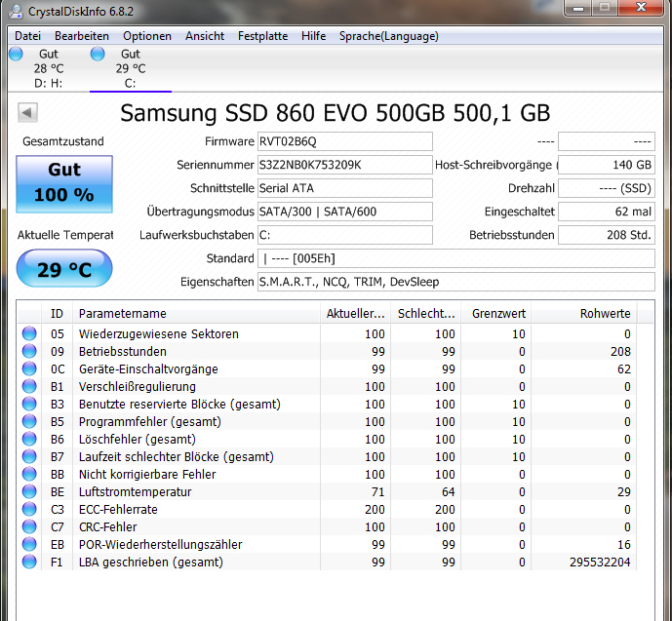Click the Betriebsstunden value 208 Std.

607,235
